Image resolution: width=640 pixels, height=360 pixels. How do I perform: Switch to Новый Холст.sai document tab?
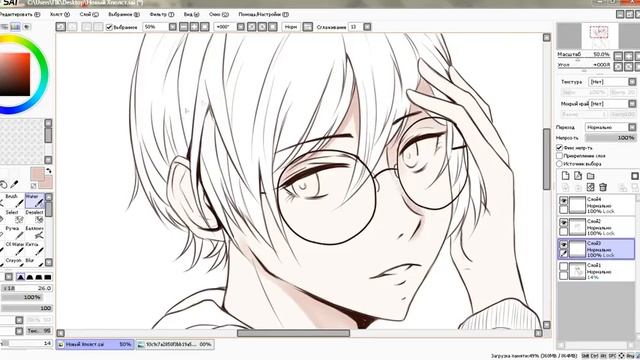coord(95,344)
